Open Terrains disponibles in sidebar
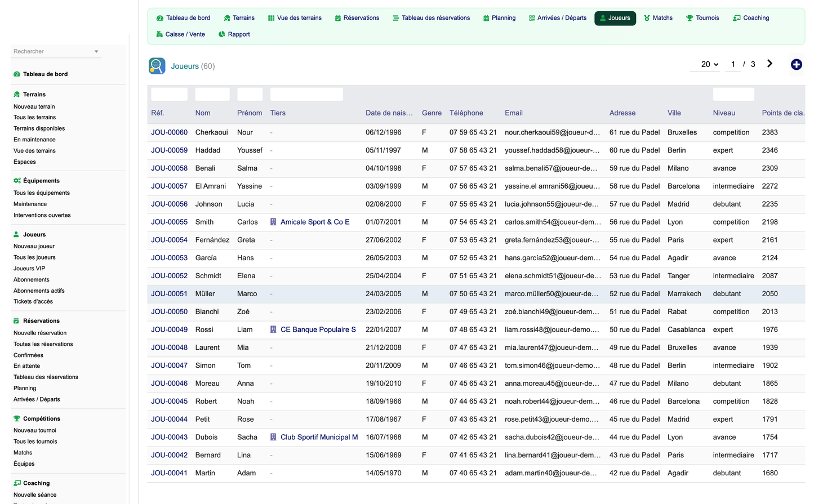 [39, 128]
